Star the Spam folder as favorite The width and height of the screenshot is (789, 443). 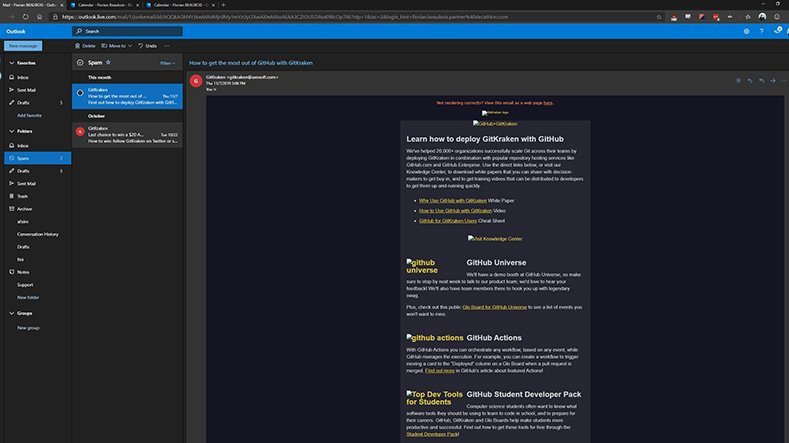(x=108, y=62)
